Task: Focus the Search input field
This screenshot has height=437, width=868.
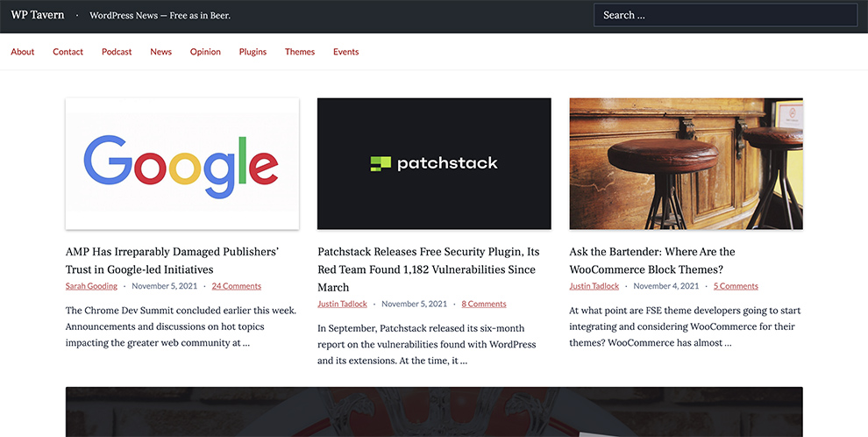Action: click(x=725, y=15)
